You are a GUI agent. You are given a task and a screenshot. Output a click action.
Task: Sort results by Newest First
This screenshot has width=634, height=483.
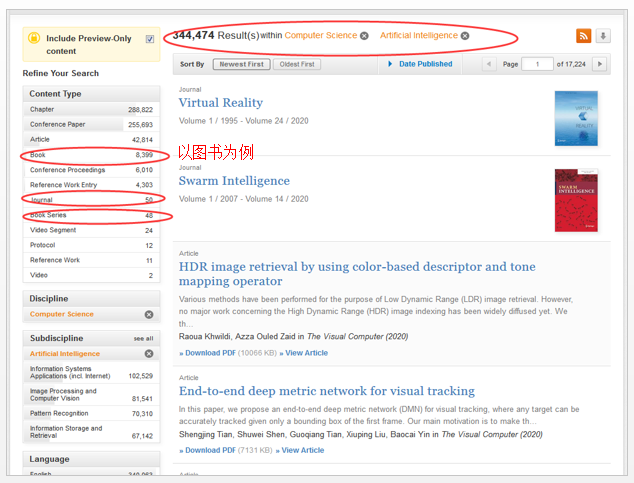(241, 64)
